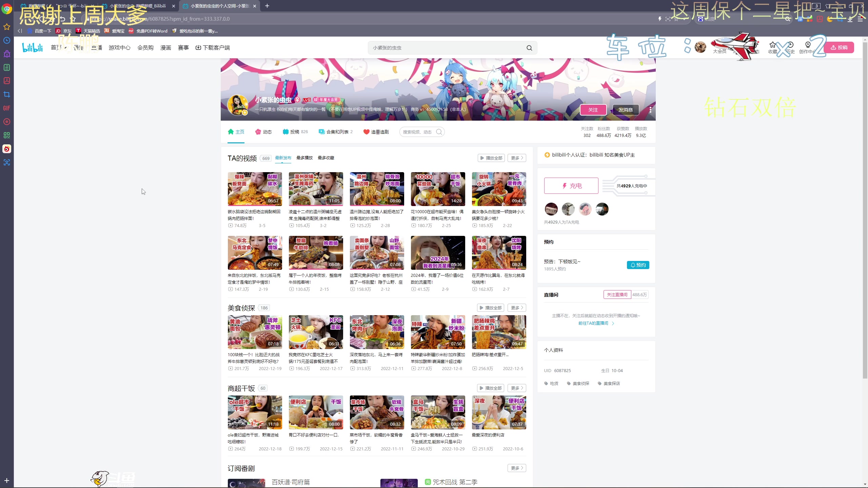This screenshot has height=488, width=868.
Task: Click the purple bug icon in browser sidebar
Action: click(x=7, y=54)
